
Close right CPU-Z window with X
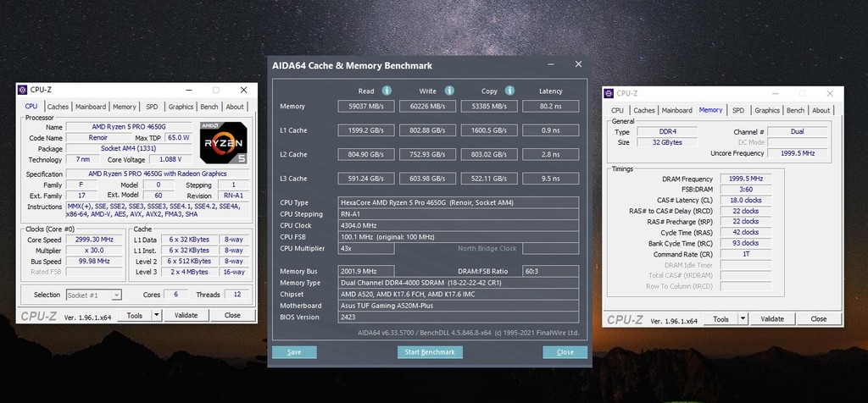point(830,93)
